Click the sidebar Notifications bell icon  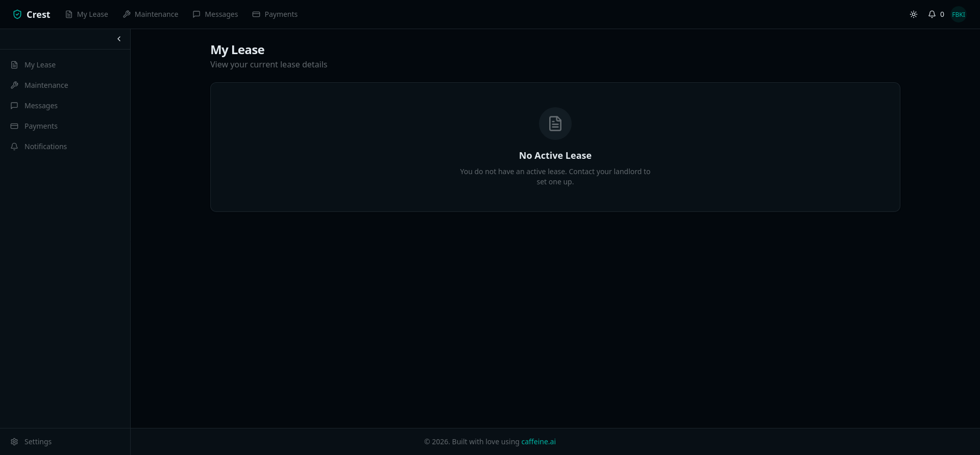coord(14,147)
